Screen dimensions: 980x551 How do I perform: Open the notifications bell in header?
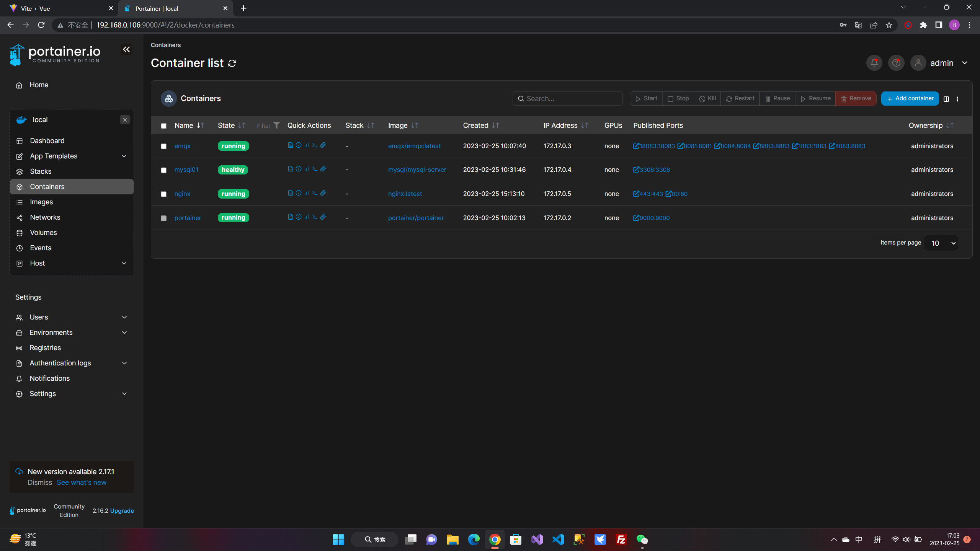pos(874,63)
